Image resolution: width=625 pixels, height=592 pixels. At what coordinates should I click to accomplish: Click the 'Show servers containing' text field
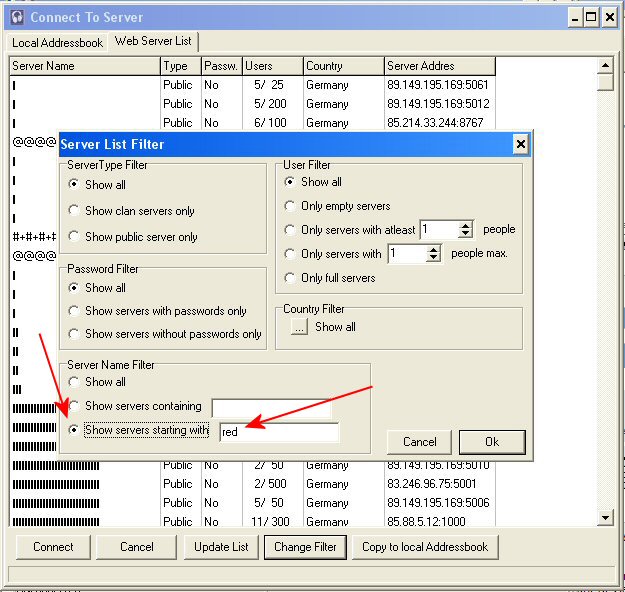point(270,408)
